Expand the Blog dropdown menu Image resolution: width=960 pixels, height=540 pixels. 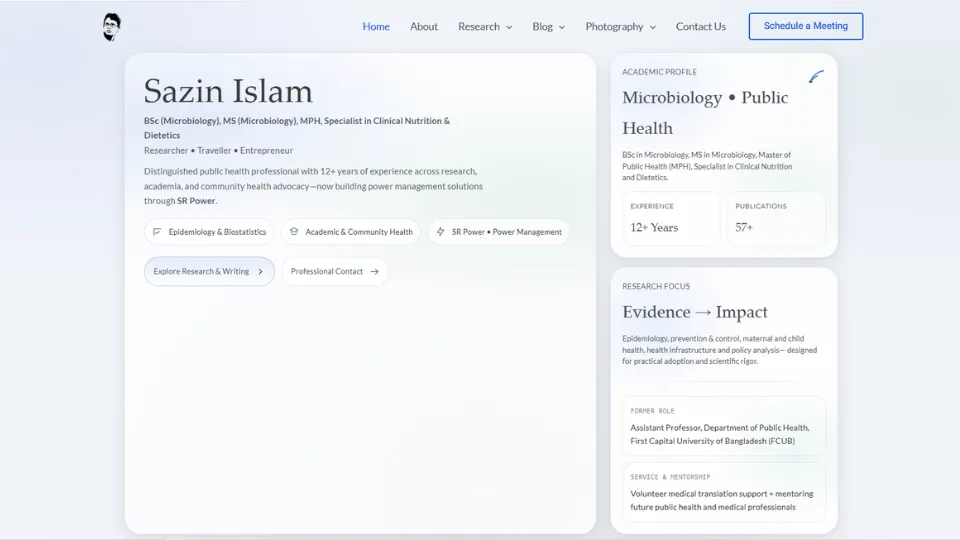click(548, 27)
